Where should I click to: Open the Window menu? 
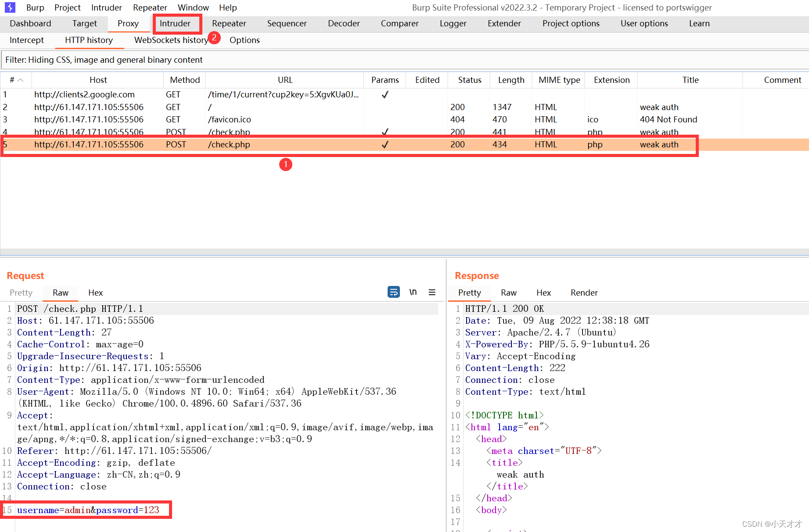click(193, 7)
